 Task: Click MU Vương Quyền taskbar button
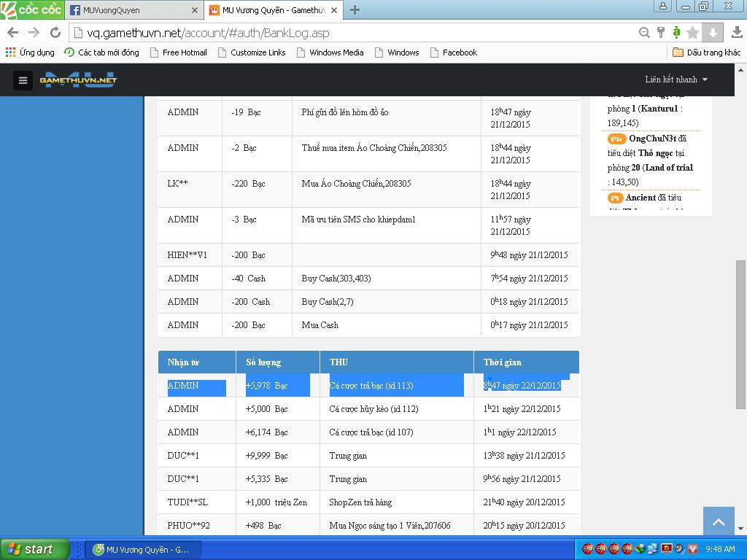pos(143,550)
